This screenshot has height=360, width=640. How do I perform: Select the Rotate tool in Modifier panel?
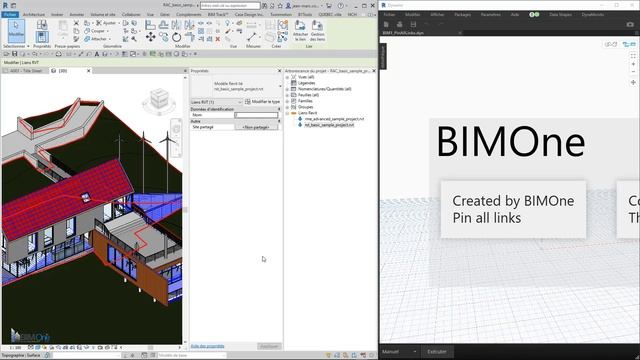[176, 38]
